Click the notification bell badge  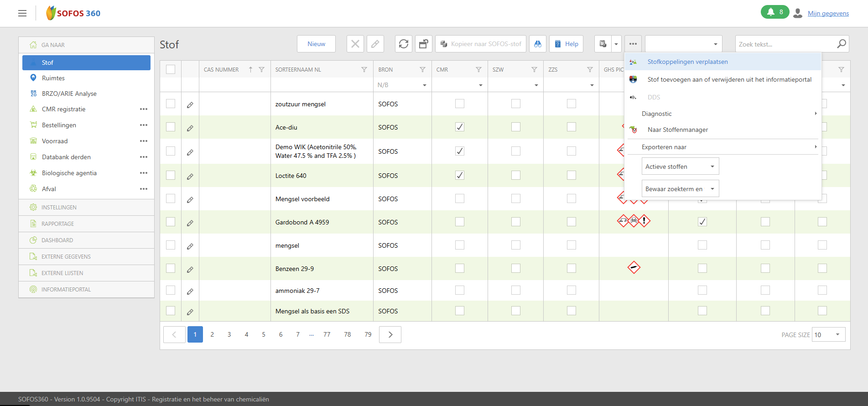pos(774,12)
